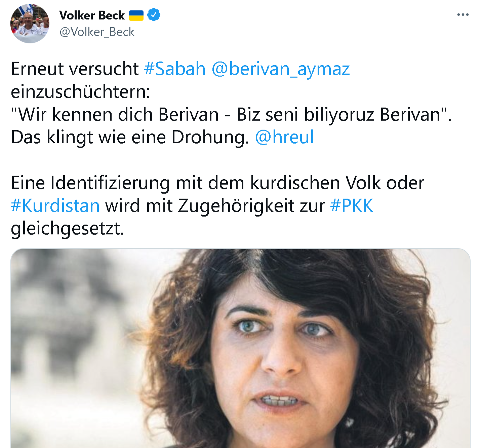Open the three-dot more options menu
The height and width of the screenshot is (448, 484).
tap(463, 15)
